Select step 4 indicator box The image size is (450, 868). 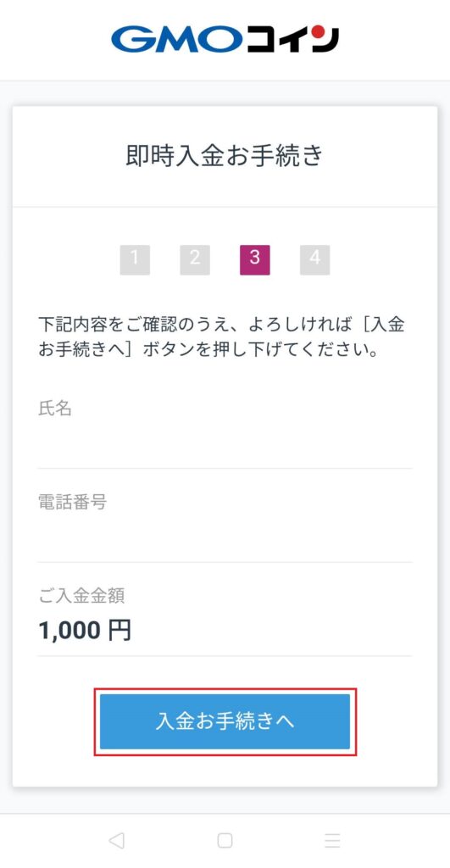[x=315, y=260]
